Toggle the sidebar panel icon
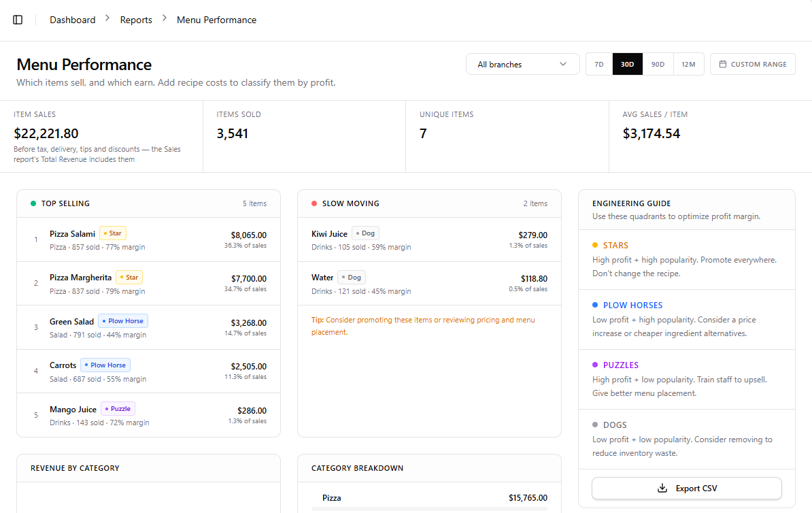The height and width of the screenshot is (513, 812). [x=18, y=20]
